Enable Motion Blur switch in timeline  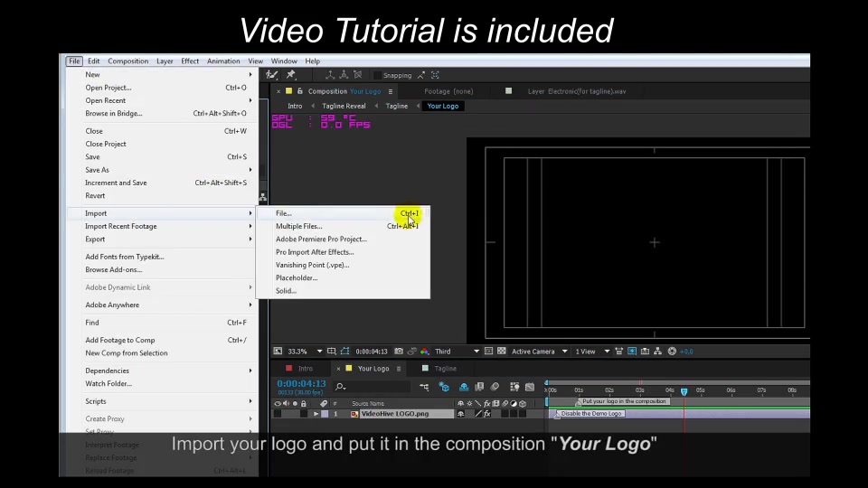495,387
